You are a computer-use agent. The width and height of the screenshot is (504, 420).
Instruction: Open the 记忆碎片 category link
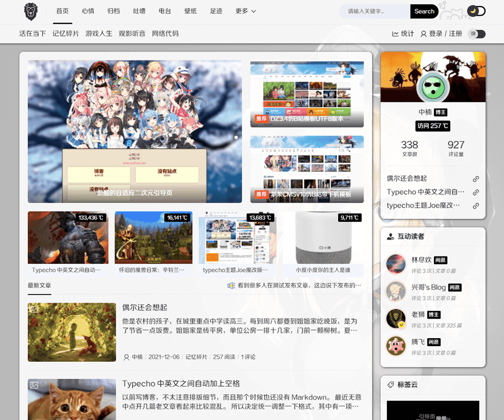[x=66, y=34]
